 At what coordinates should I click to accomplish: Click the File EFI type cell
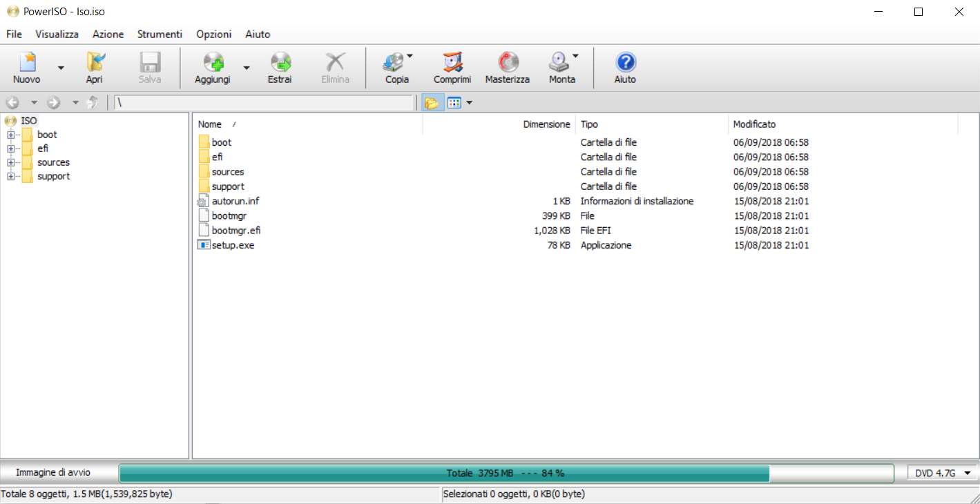(595, 231)
